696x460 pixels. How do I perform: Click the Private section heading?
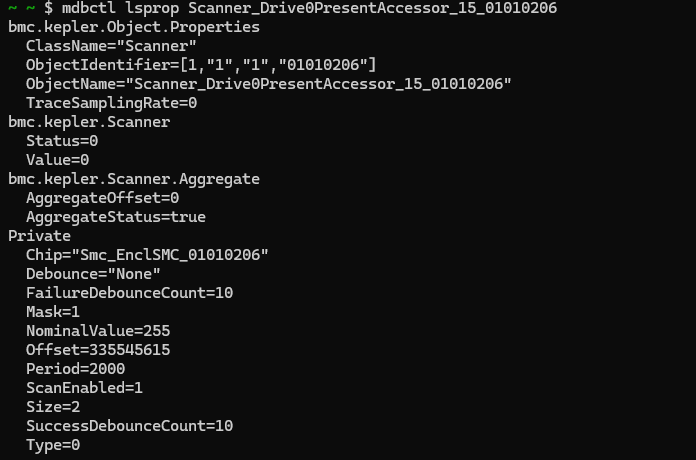pyautogui.click(x=39, y=236)
